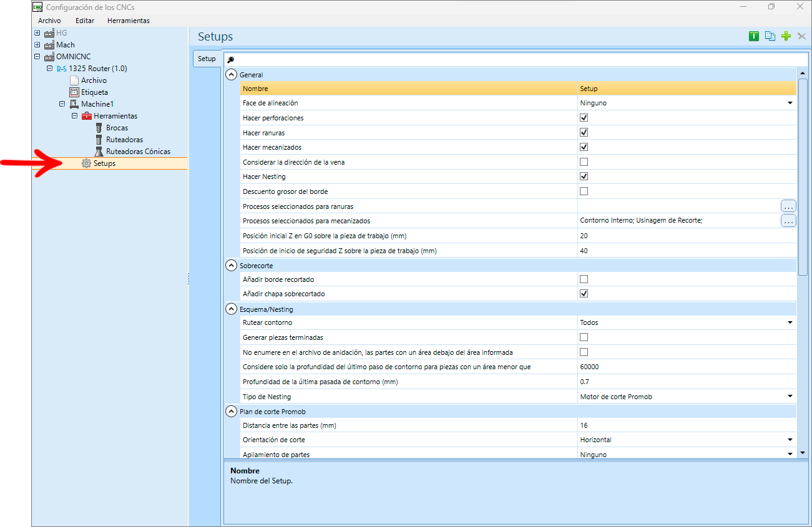This screenshot has height=527, width=812.
Task: Click the Ruteadoras Cónicas bit icon
Action: 99,152
